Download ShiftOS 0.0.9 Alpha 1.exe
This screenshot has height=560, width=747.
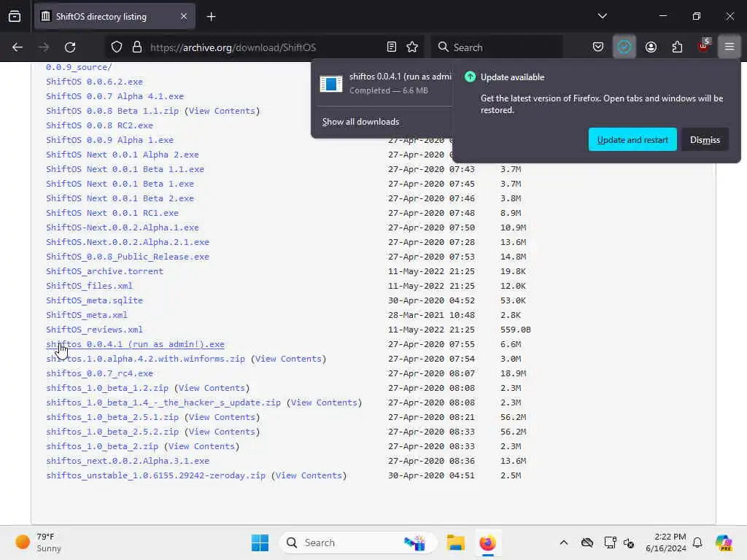click(109, 140)
